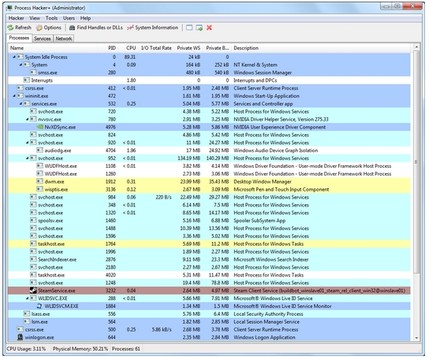The height and width of the screenshot is (360, 429).
Task: Click the red X terminate icon in toolbar
Action: coord(209,28)
